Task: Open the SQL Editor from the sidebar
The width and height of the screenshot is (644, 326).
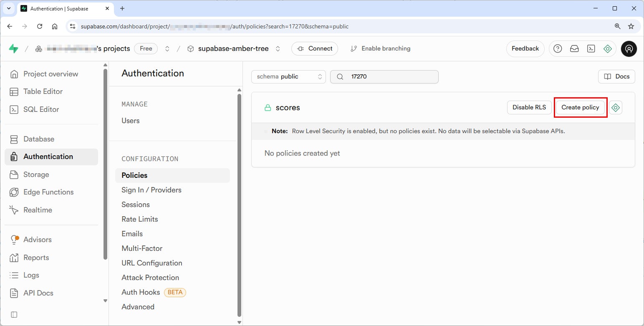Action: 40,109
